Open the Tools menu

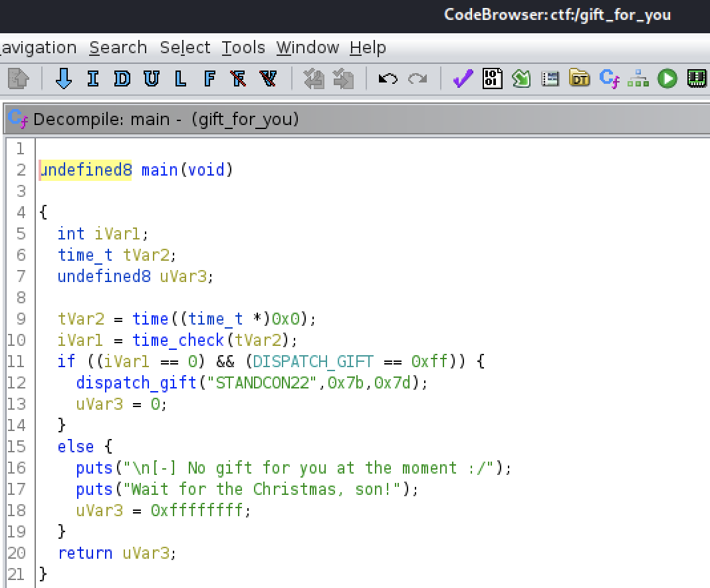coord(243,47)
